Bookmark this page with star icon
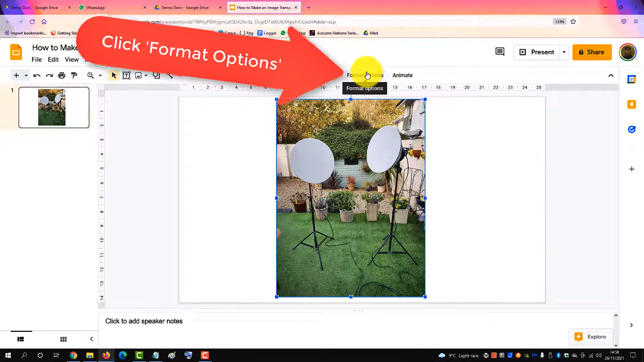The image size is (644, 362). (x=573, y=22)
